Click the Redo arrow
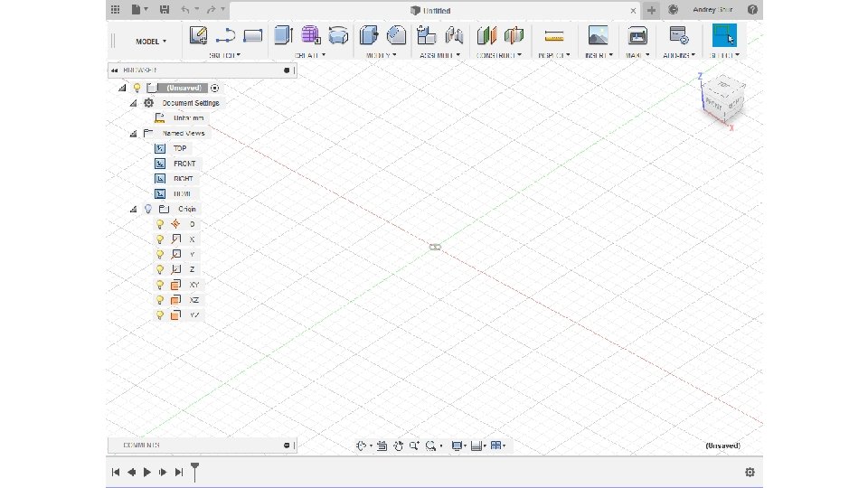 211,9
